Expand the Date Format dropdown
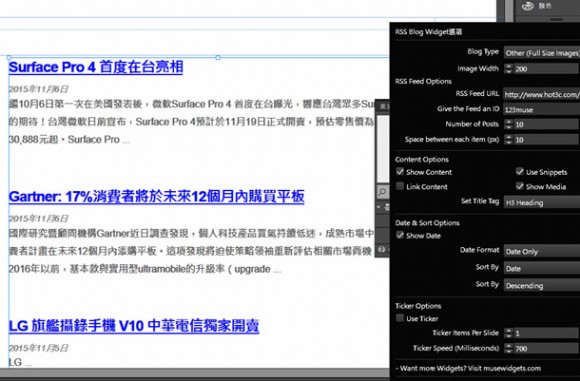The image size is (580, 381). tap(542, 252)
